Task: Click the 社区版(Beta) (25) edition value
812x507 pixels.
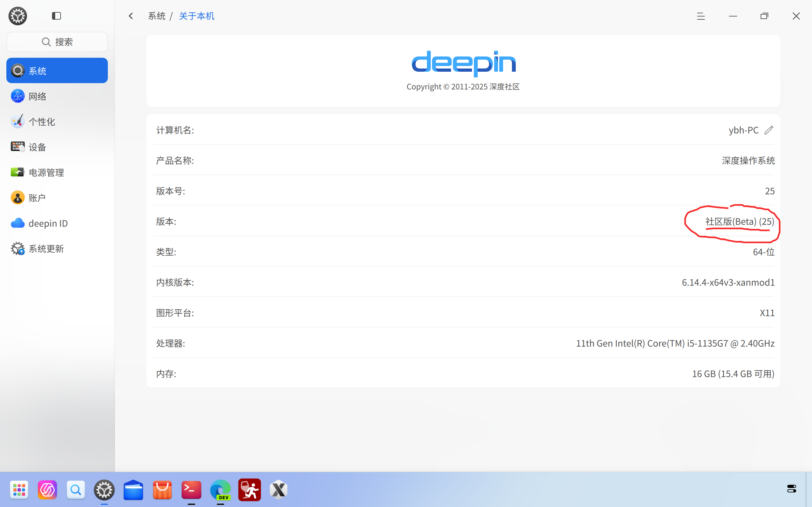Action: pyautogui.click(x=740, y=222)
